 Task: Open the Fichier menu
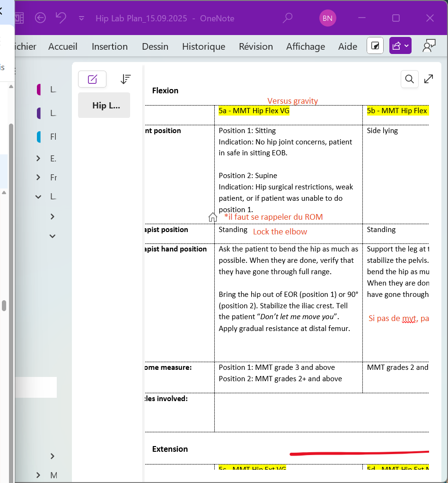coord(25,46)
